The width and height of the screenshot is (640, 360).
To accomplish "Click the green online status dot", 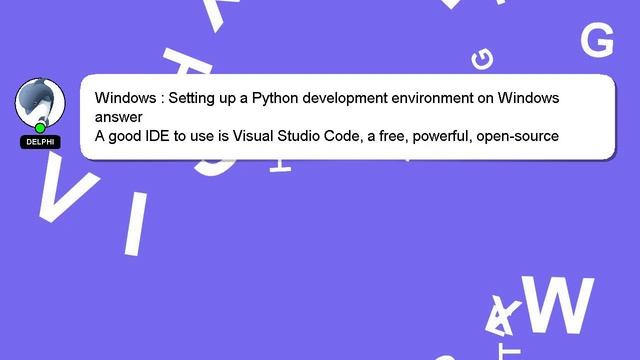I will tap(40, 128).
